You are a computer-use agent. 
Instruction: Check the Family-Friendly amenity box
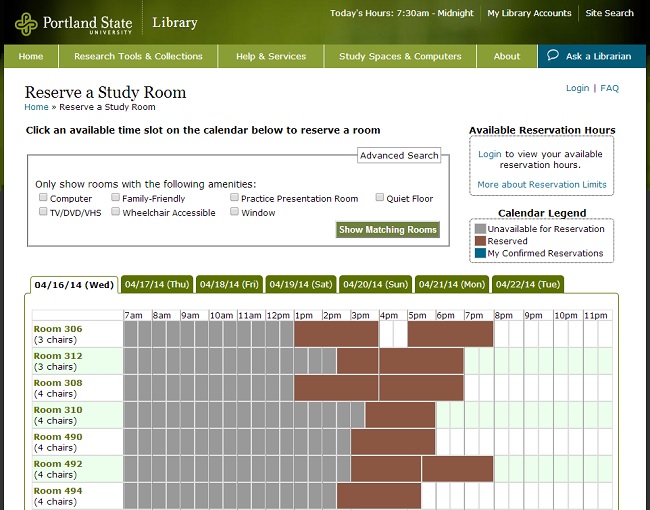click(x=116, y=198)
